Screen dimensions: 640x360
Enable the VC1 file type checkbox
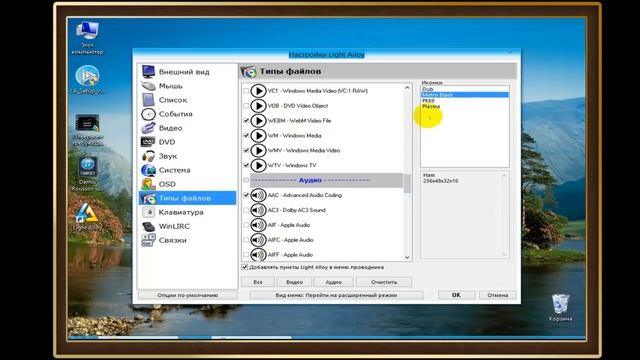pyautogui.click(x=246, y=91)
